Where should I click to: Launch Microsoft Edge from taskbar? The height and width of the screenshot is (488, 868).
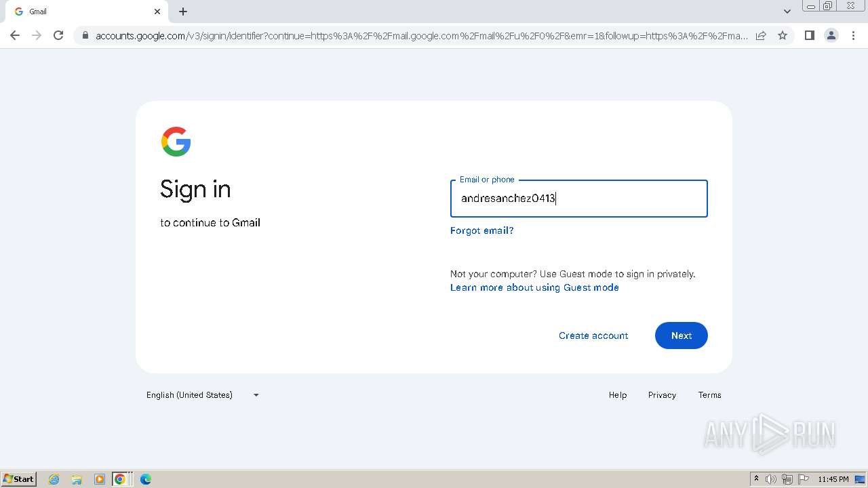pyautogui.click(x=145, y=479)
